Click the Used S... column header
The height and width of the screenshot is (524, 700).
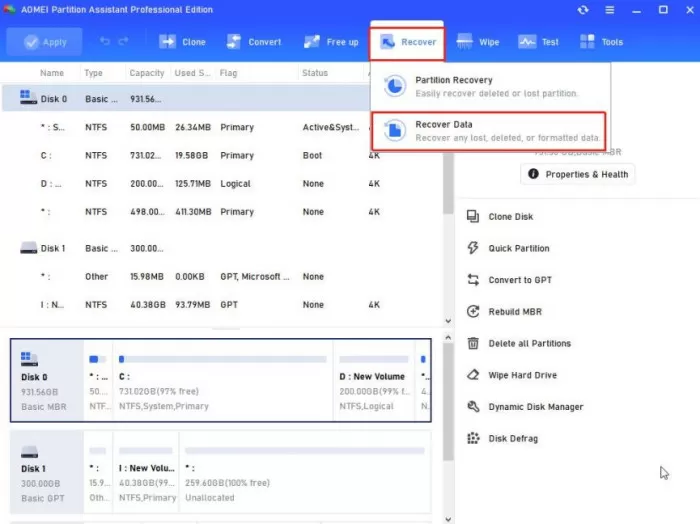pos(192,73)
